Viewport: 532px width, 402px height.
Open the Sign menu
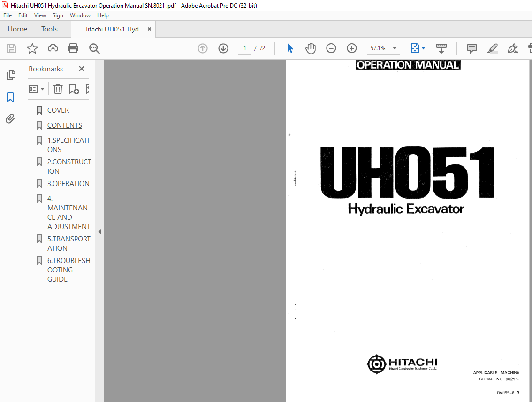click(58, 15)
